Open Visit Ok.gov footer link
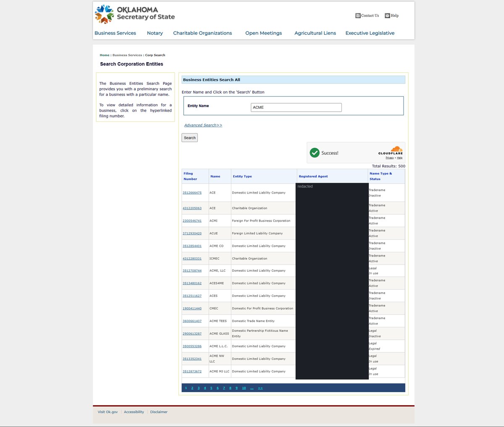The image size is (504, 427). 108,412
